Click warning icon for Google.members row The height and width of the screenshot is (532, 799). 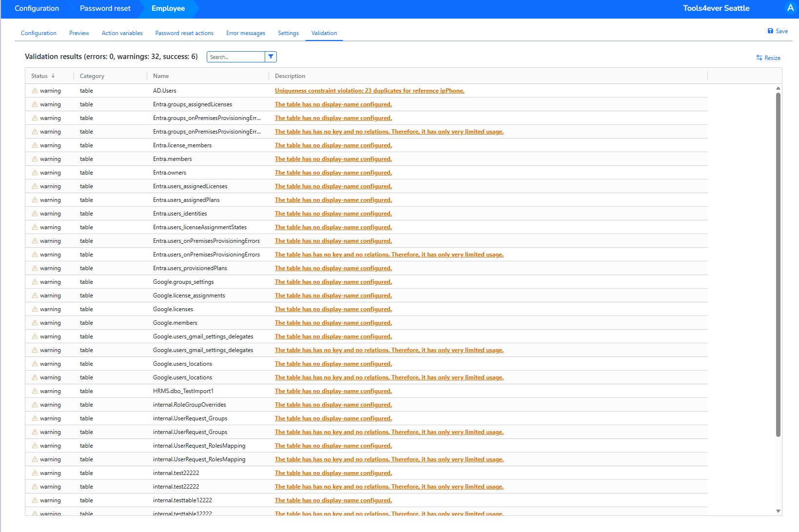pyautogui.click(x=35, y=323)
